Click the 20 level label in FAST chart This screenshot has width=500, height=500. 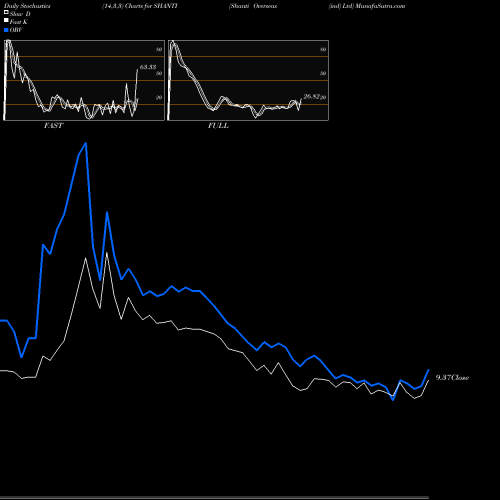159,97
